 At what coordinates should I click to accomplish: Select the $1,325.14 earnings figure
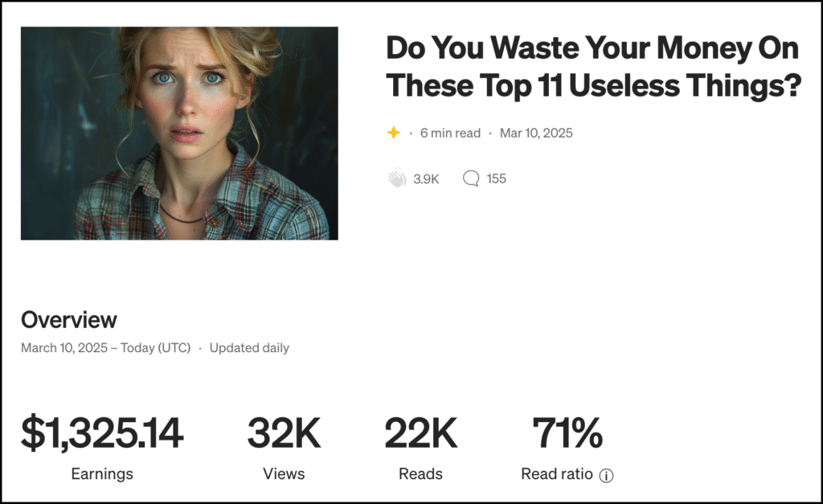click(102, 434)
